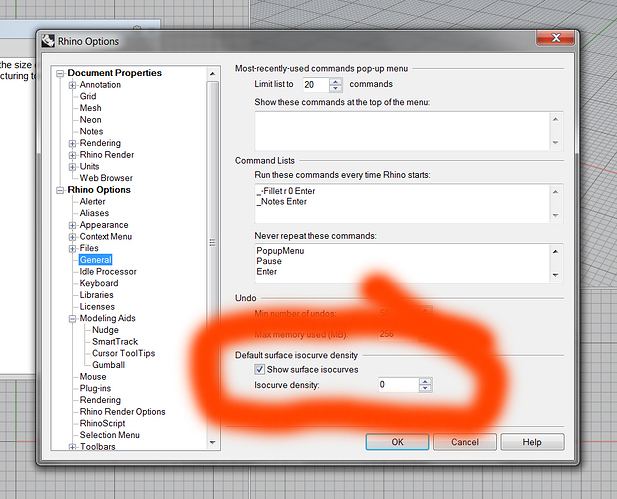Screen dimensions: 617x499
Task: Expand the Context Menu tree node
Action: pyautogui.click(x=72, y=237)
